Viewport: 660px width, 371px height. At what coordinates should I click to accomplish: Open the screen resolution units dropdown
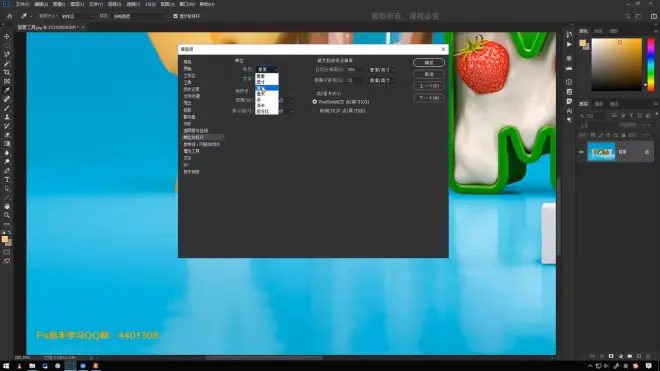coord(382,80)
